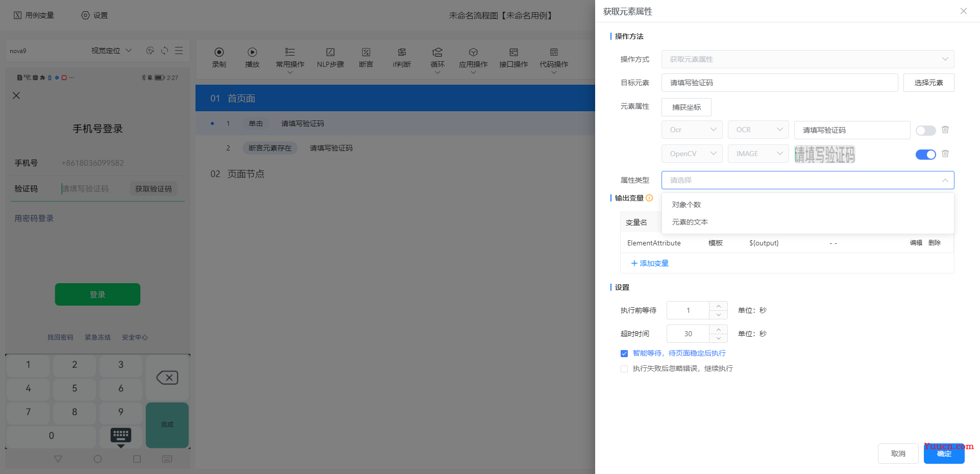Click 编辑 for ElementAttribute variable
Screen dimensions: 980x474
[x=916, y=243]
